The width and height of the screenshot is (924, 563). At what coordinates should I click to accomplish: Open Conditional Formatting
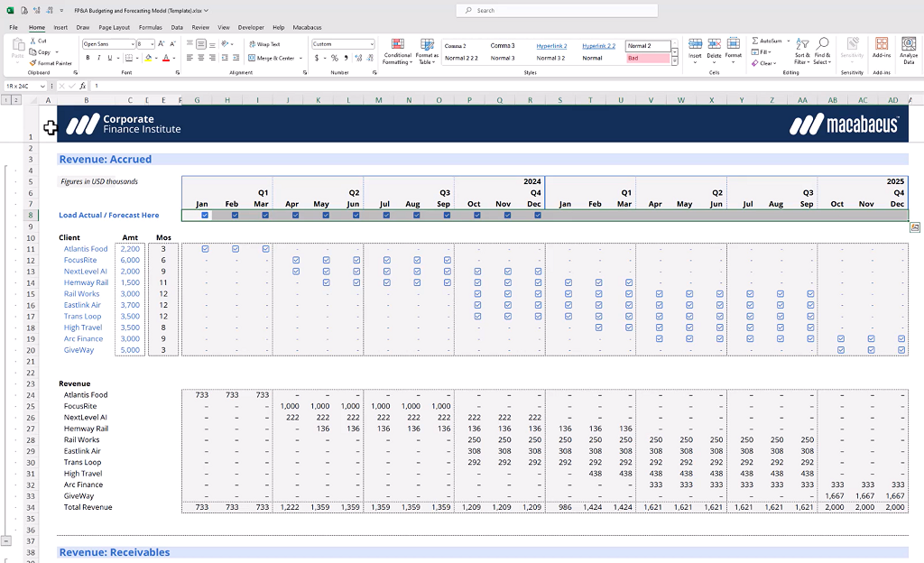click(x=397, y=51)
